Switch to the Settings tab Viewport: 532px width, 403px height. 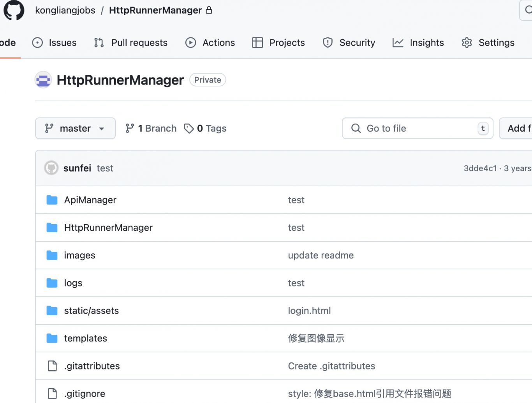(488, 42)
